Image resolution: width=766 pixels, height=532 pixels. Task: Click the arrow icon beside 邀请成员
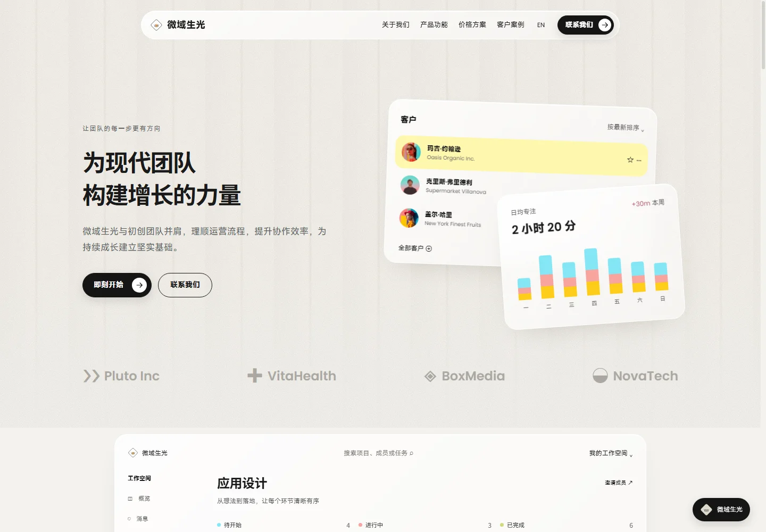(x=630, y=483)
